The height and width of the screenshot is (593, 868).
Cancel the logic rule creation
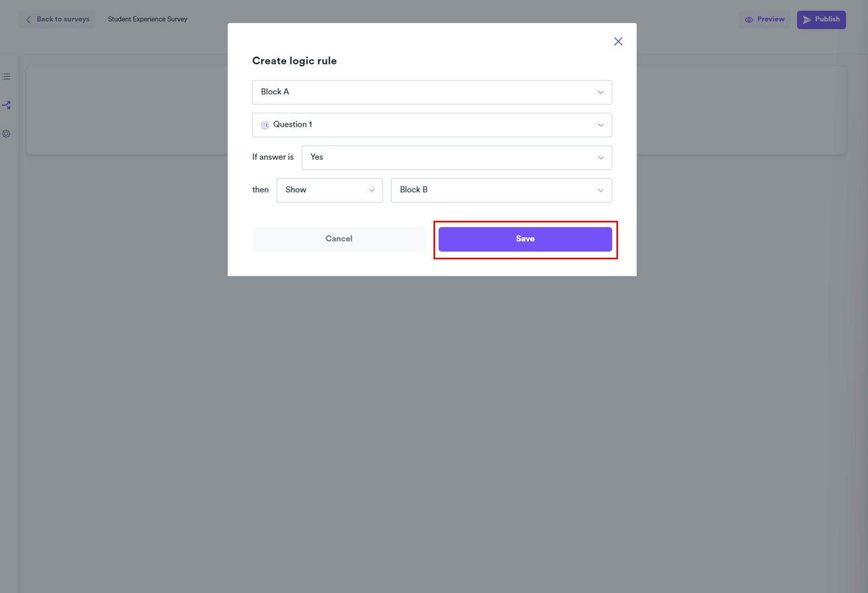pyautogui.click(x=339, y=239)
